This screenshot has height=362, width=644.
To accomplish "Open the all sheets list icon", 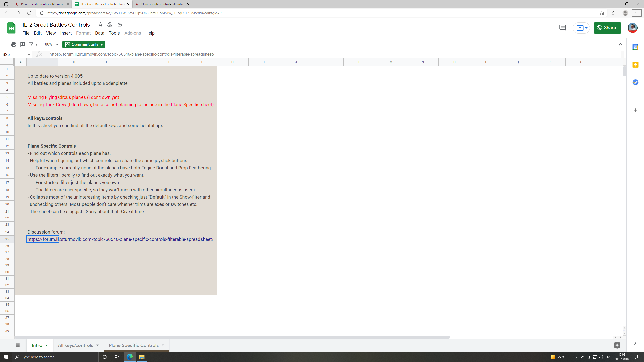I will pos(18,345).
